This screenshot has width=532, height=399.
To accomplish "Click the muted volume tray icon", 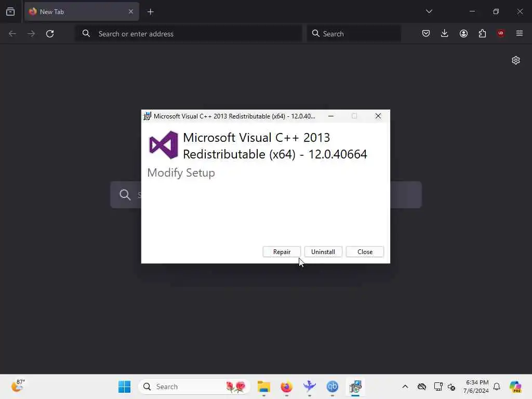I will (451, 387).
